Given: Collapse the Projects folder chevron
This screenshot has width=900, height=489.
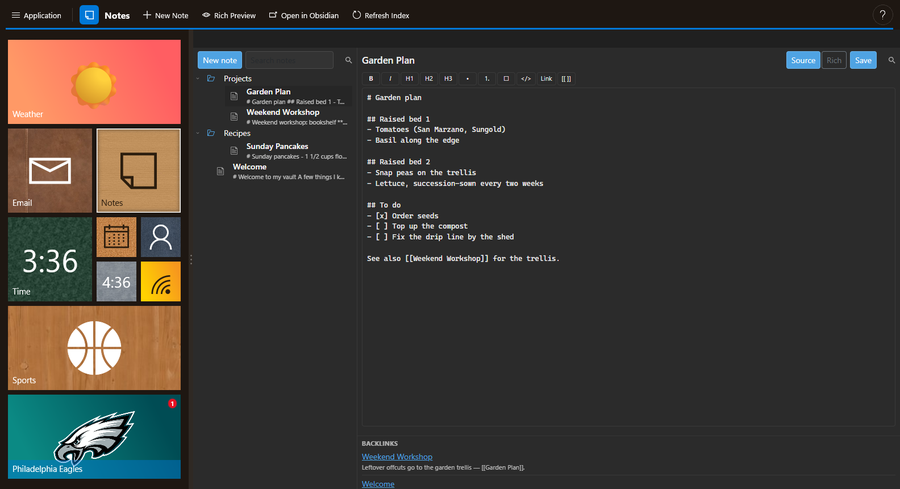Looking at the screenshot, I should (198, 79).
